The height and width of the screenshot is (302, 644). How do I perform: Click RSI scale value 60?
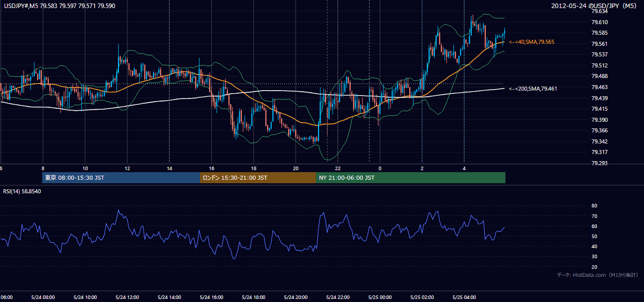594,226
